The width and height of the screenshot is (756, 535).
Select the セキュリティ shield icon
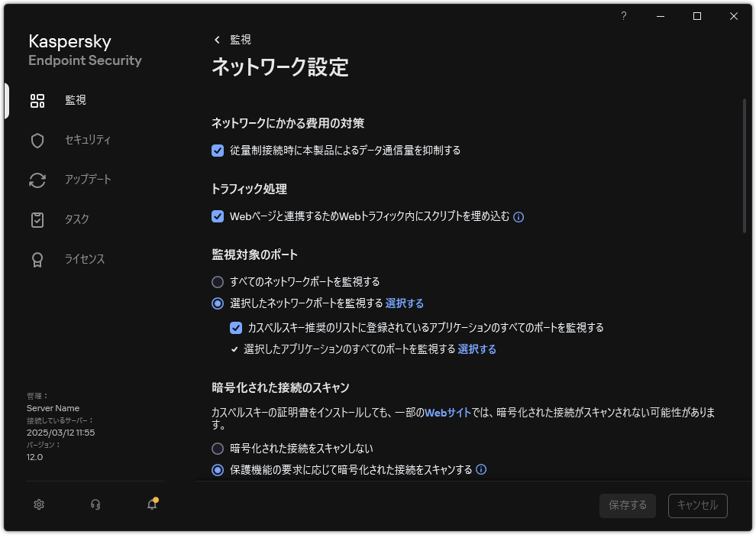pyautogui.click(x=37, y=140)
